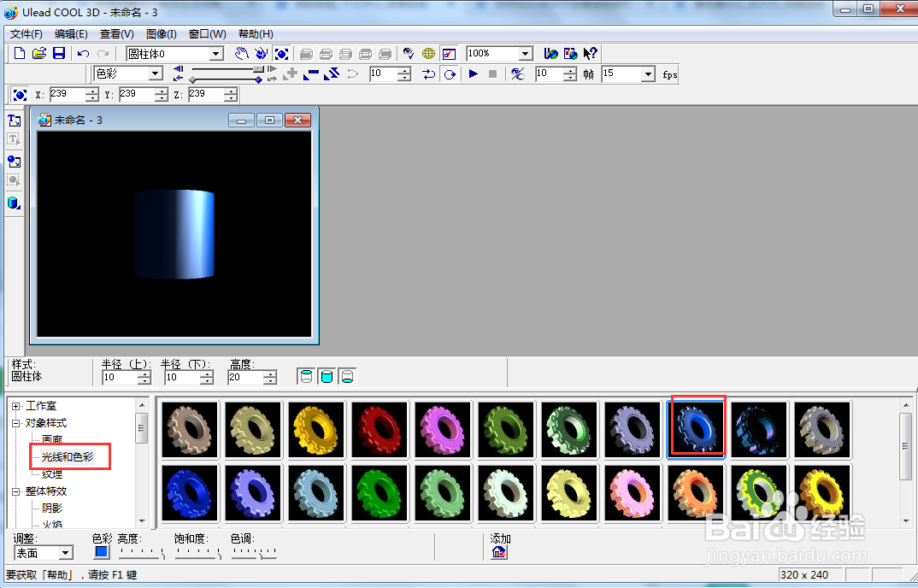Save the current project

click(x=58, y=54)
